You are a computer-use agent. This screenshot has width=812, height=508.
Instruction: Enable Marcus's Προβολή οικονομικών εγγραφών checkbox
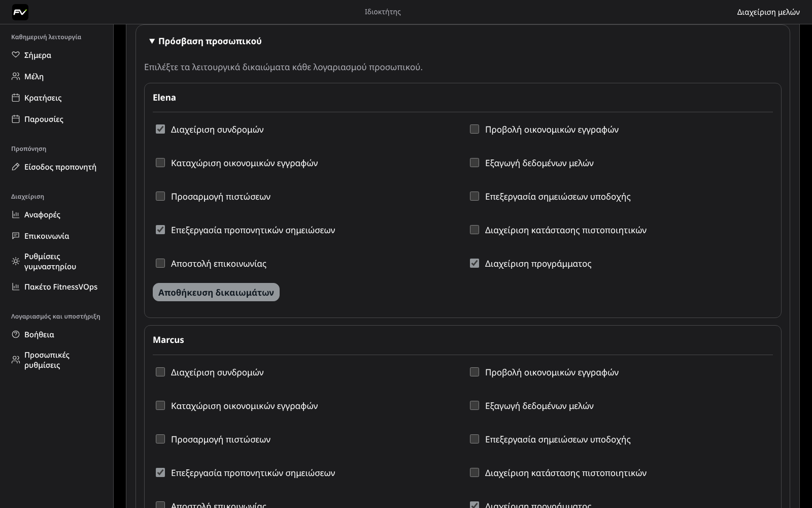pos(475,372)
